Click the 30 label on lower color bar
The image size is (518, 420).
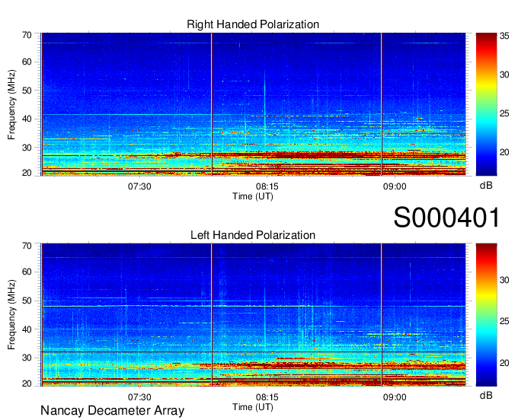pos(504,280)
